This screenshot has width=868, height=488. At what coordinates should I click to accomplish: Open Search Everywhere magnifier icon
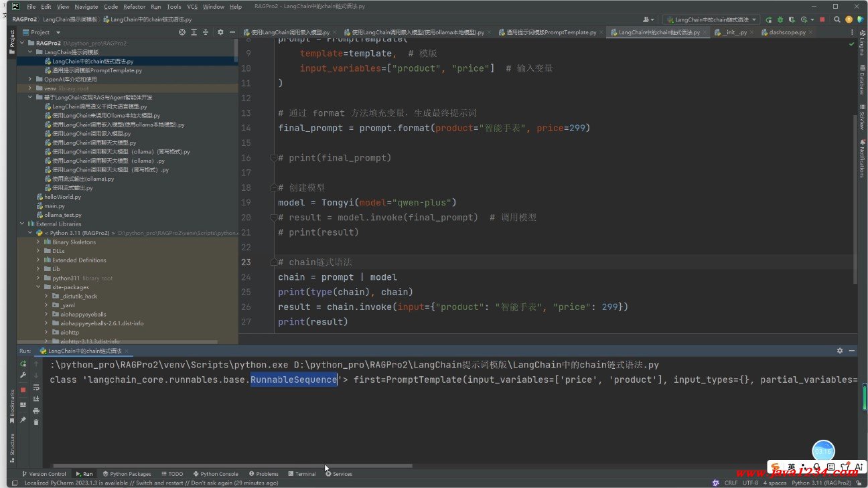coord(837,20)
